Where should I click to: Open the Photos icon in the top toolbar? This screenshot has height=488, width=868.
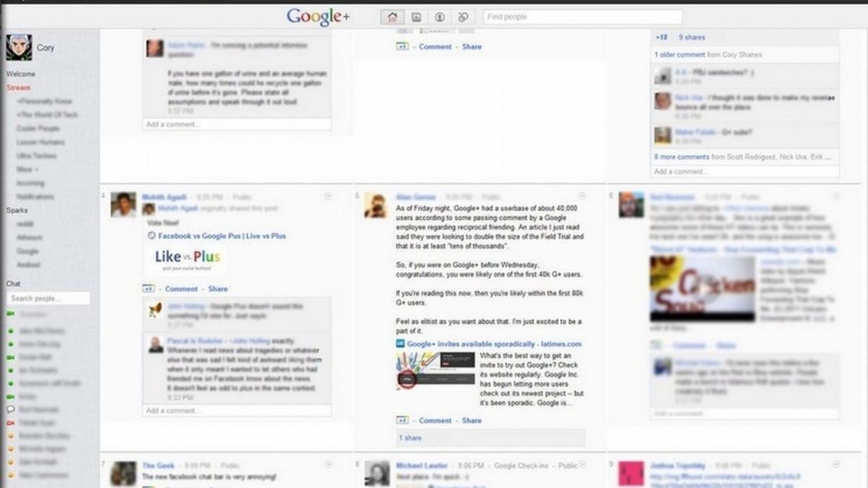415,16
